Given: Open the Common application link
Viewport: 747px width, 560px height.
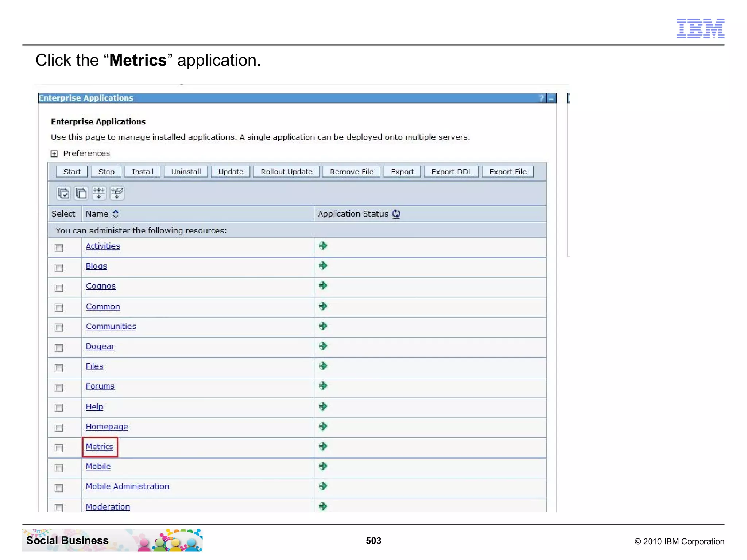Looking at the screenshot, I should click(x=103, y=307).
